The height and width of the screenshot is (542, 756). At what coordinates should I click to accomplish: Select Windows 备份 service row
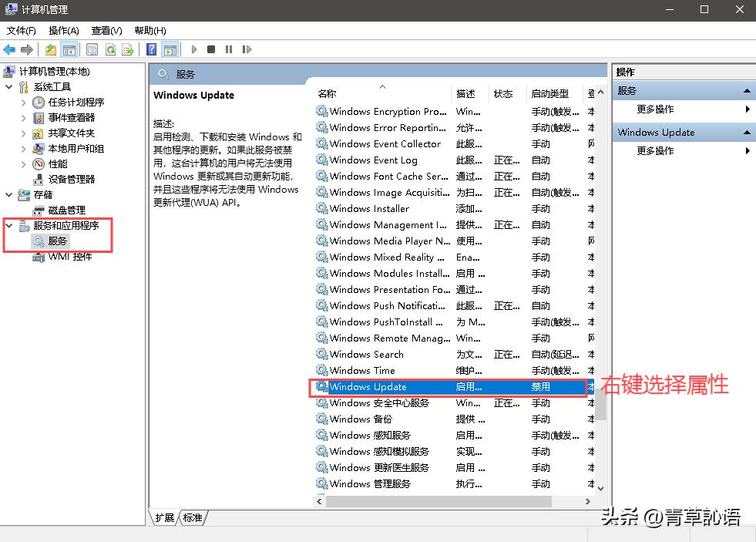pyautogui.click(x=455, y=419)
